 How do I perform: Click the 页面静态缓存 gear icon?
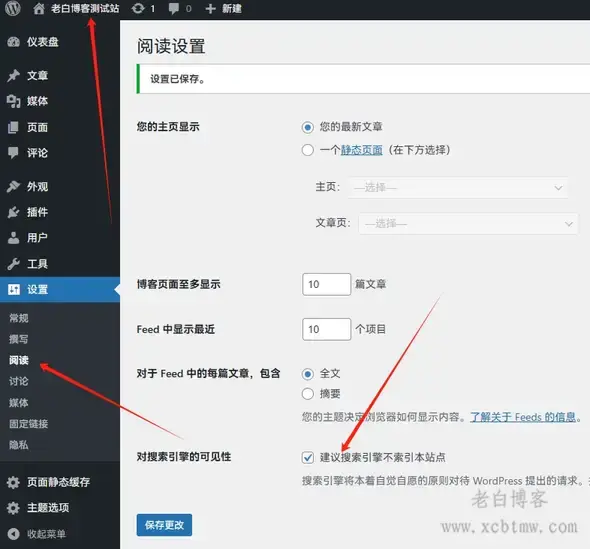point(13,482)
